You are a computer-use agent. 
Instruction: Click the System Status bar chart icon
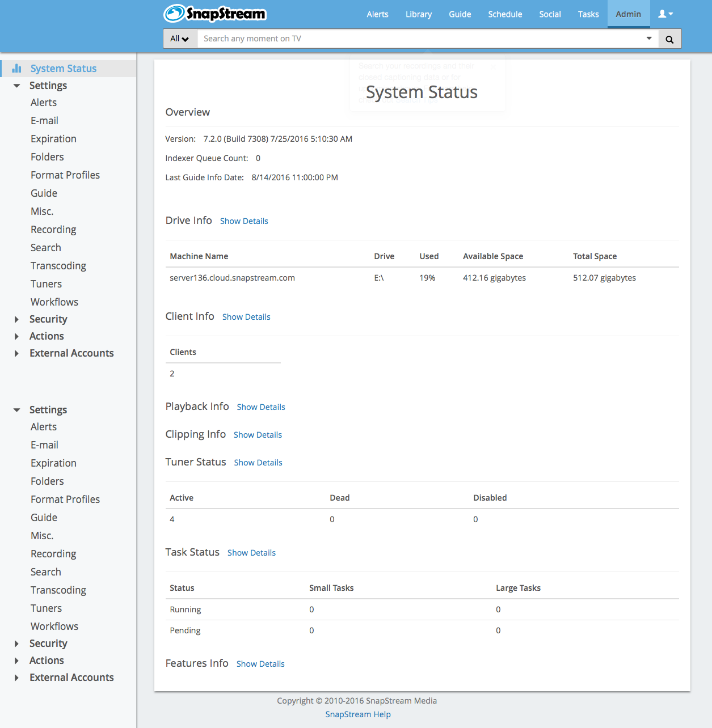[x=16, y=69]
